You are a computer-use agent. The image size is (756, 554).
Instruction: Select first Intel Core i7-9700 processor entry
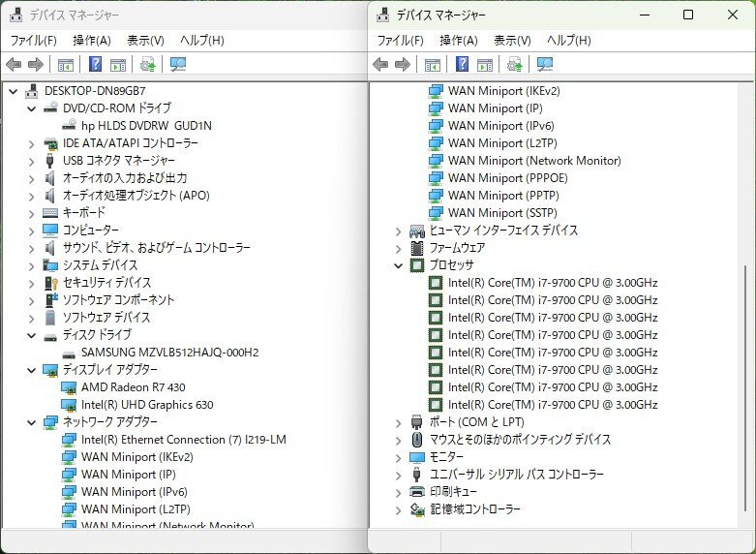coord(553,283)
